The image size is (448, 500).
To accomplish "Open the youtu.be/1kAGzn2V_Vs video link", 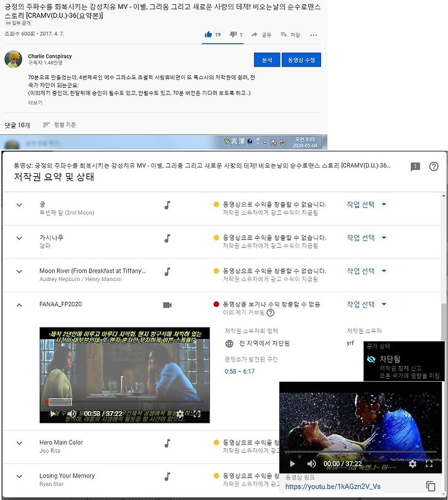I will click(333, 486).
